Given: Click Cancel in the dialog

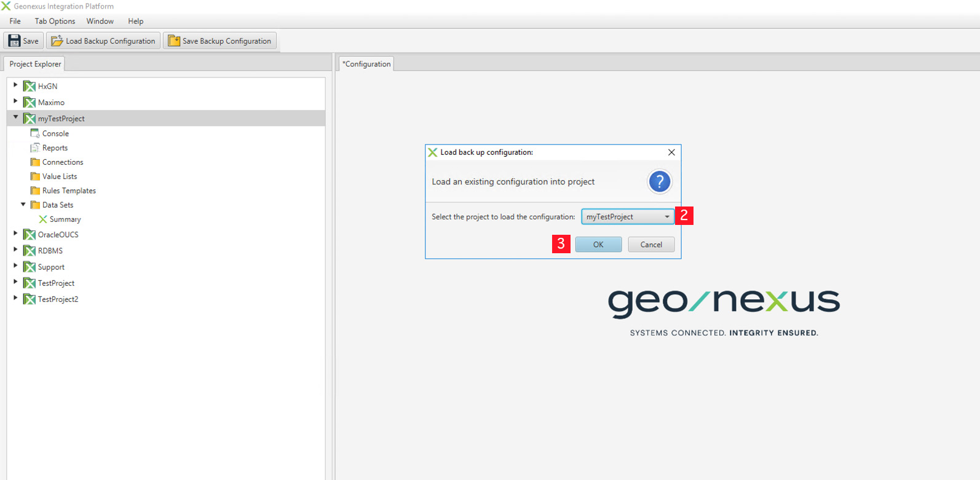Looking at the screenshot, I should 651,245.
